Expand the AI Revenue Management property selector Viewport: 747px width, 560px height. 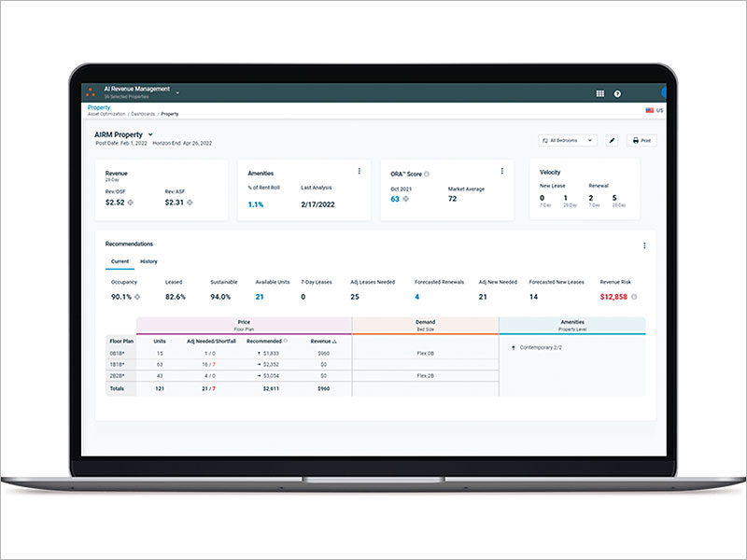[176, 91]
